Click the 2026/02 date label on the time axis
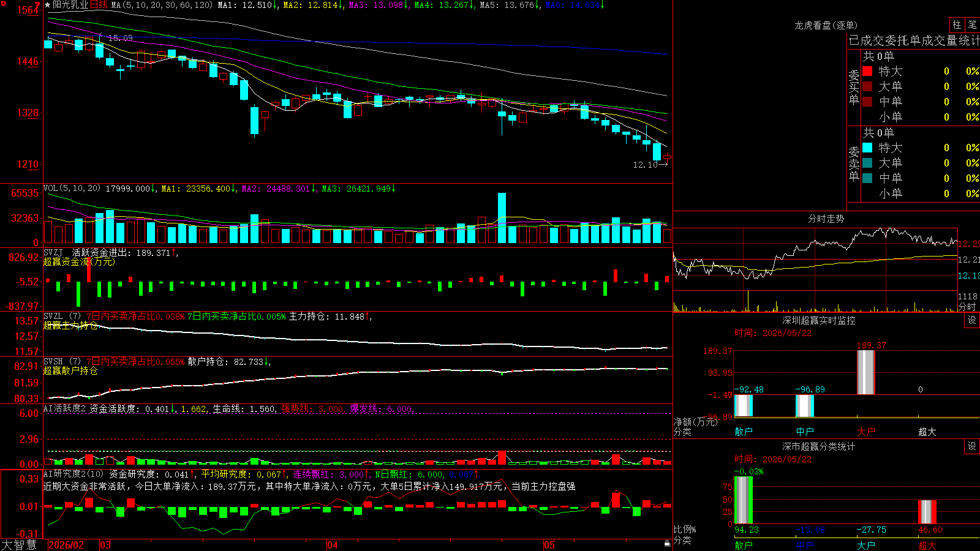This screenshot has height=551, width=980. click(x=66, y=545)
